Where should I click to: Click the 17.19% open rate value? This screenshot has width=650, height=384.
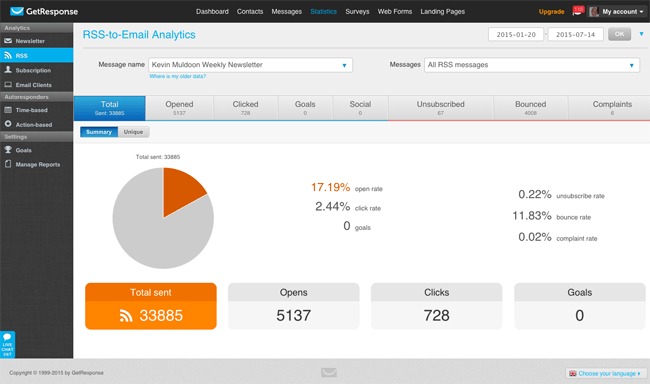pyautogui.click(x=330, y=187)
